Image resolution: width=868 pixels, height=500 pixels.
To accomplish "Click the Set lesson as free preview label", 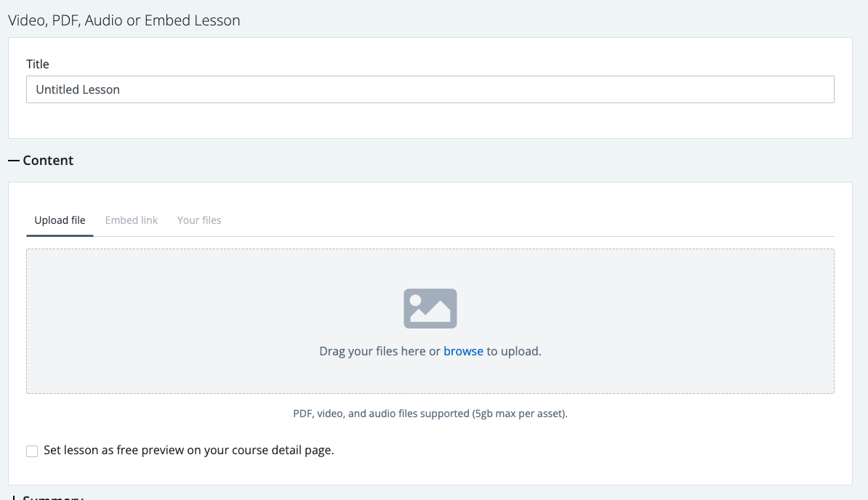I will (x=188, y=450).
